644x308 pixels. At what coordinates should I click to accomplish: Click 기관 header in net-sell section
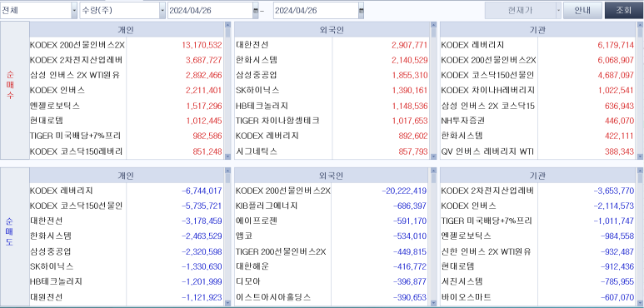537,176
